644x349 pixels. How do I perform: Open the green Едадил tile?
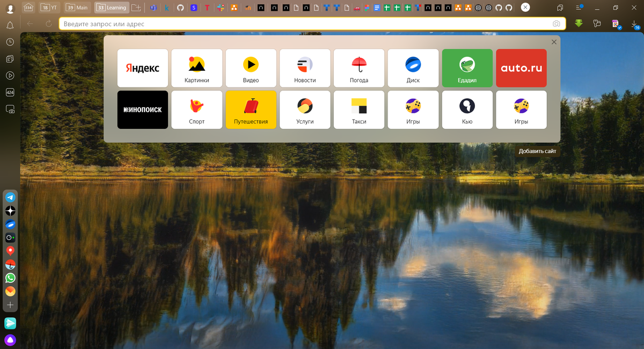(467, 68)
